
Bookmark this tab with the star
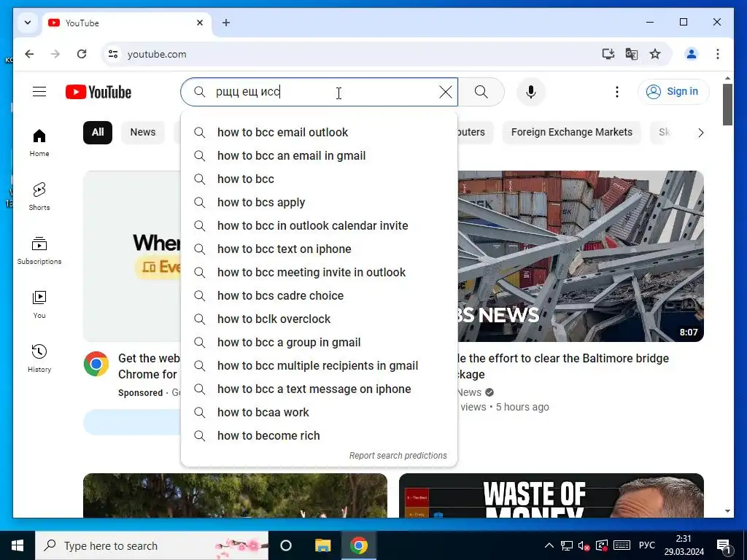click(655, 54)
